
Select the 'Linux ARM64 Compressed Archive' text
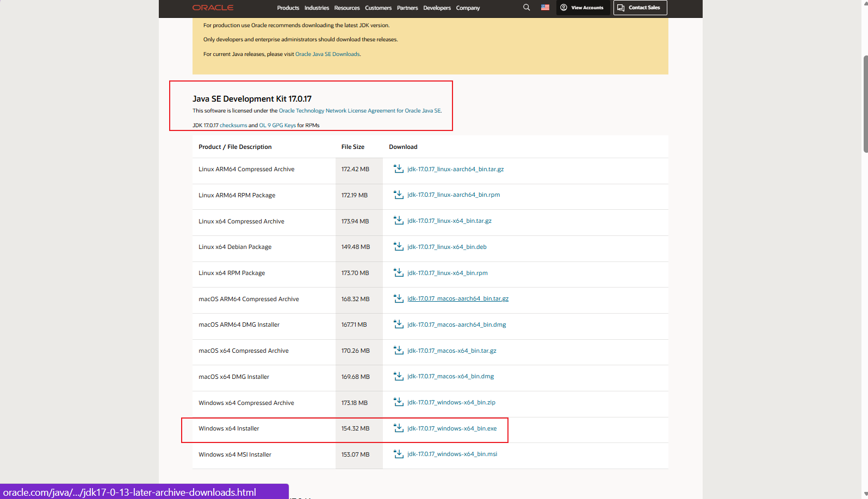click(x=246, y=169)
